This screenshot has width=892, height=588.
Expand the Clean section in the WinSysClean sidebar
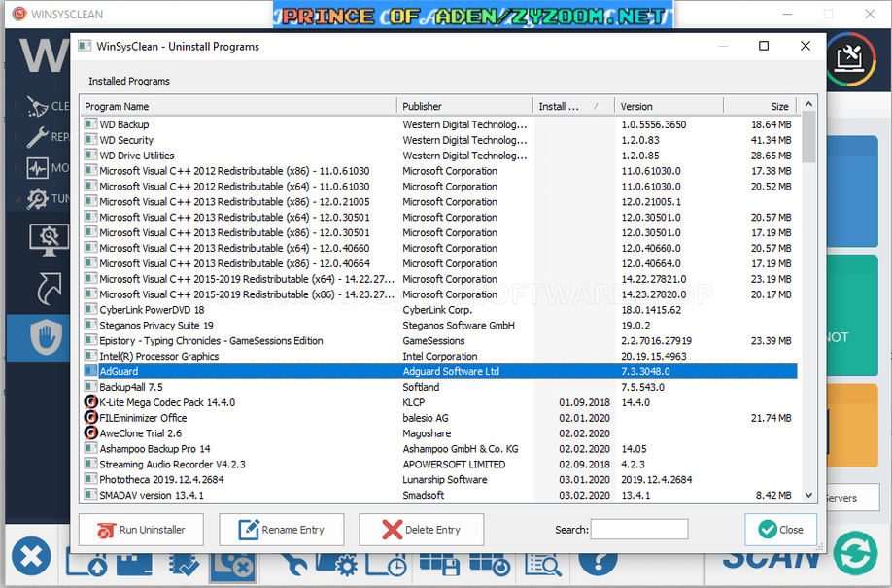(17, 107)
